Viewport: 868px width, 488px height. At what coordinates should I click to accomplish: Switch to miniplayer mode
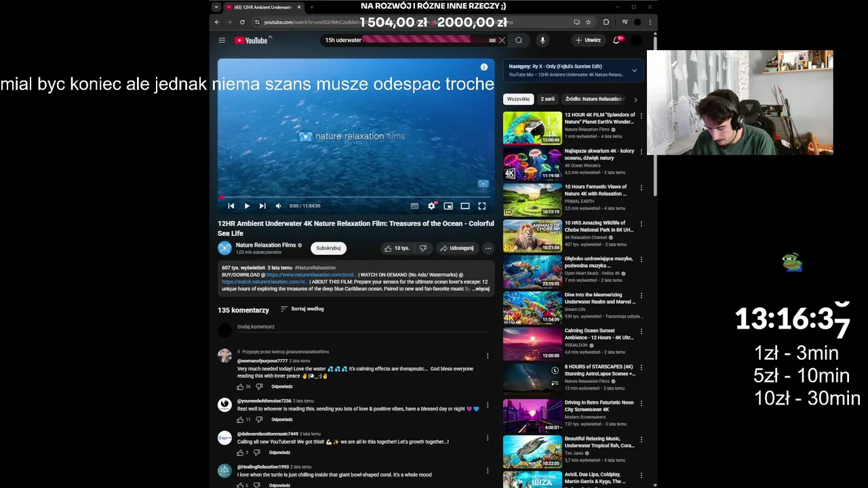click(448, 206)
